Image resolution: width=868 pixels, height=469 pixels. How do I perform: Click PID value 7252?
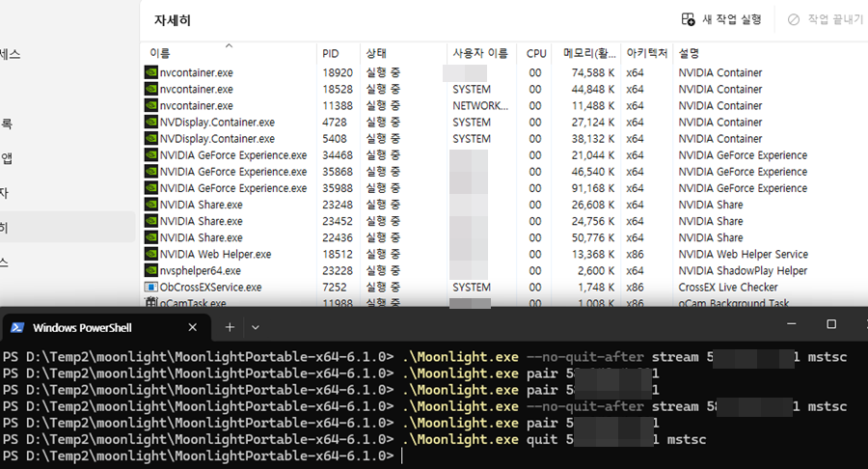click(x=335, y=288)
